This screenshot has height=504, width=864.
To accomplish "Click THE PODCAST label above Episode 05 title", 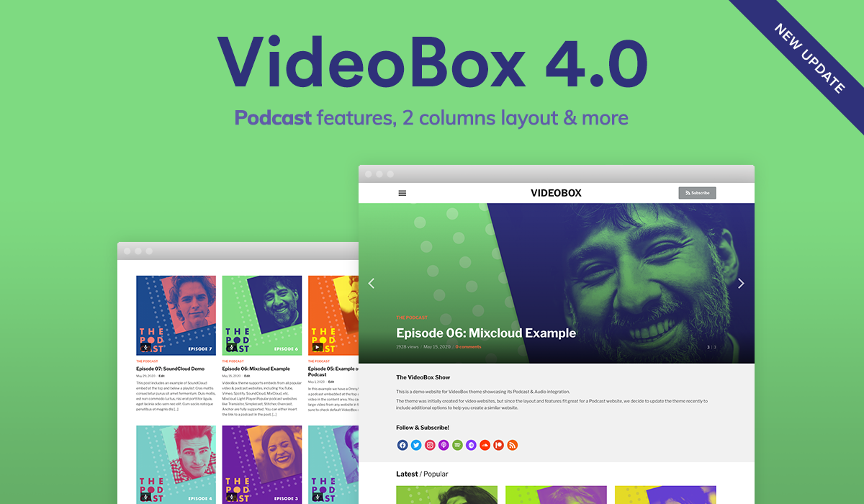I will (319, 361).
